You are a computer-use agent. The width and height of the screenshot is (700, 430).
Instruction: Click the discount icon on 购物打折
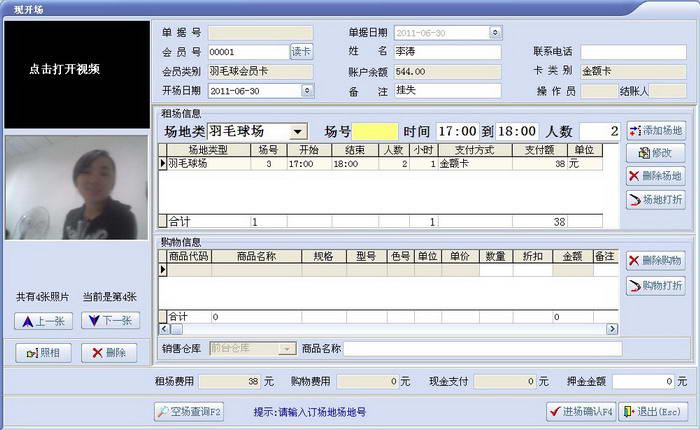tap(634, 286)
